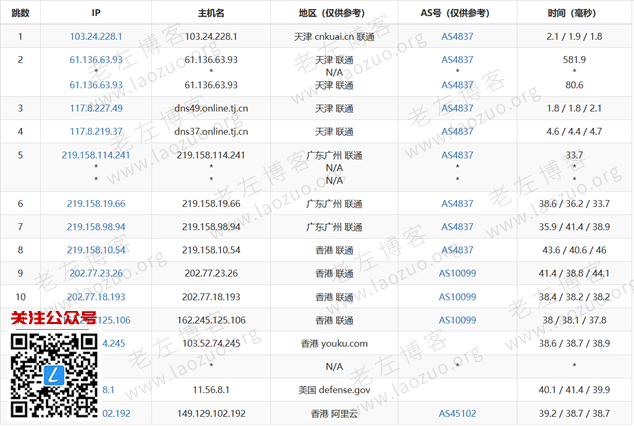Click the AS45102 link
Screen dimensions: 634x426
[x=457, y=413]
